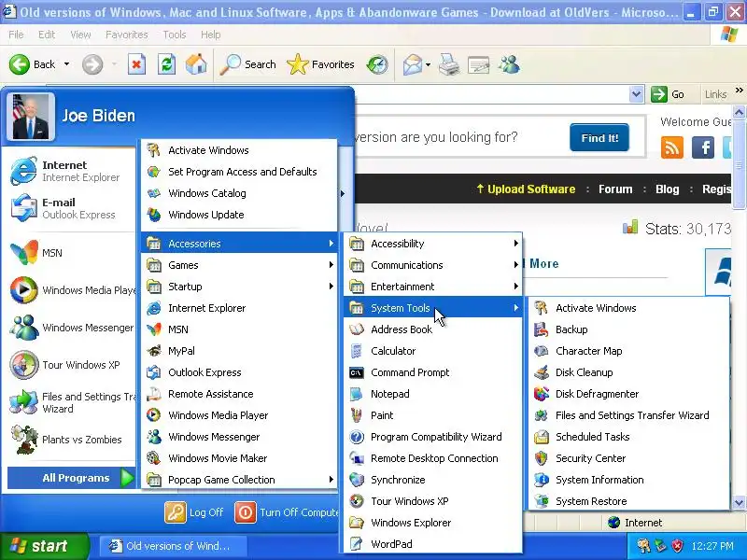Expand the Accessibility submenu
Viewport: 747px width, 560px height.
(432, 244)
